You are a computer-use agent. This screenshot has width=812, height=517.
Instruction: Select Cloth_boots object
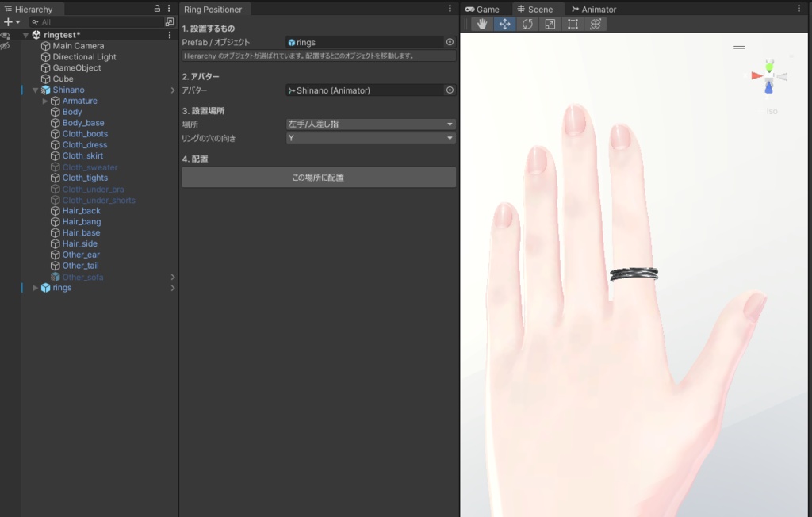point(85,134)
